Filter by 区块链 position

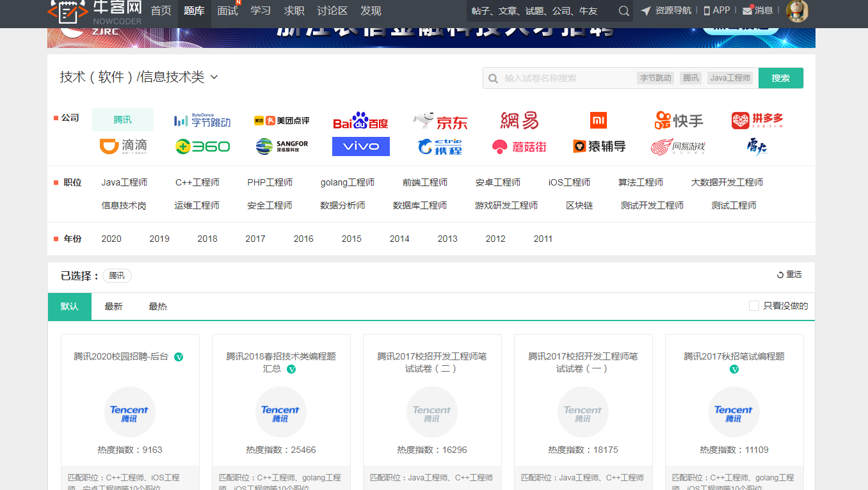(x=579, y=205)
